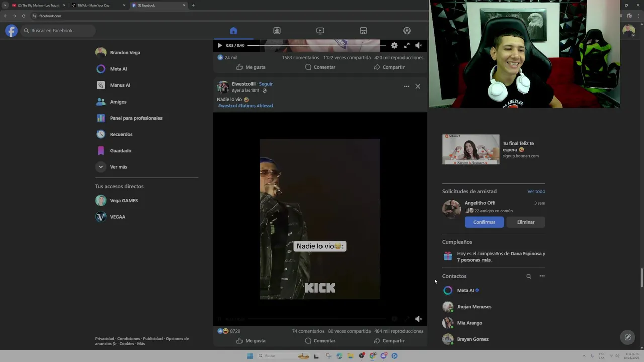Search contacts with magnifier icon

[529, 276]
